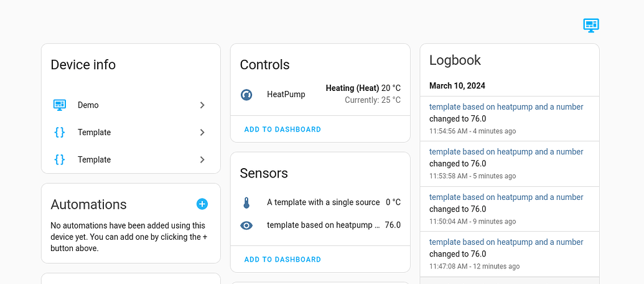Screen dimensions: 644x284
Task: Click the second Template curly braces icon
Action: point(60,159)
